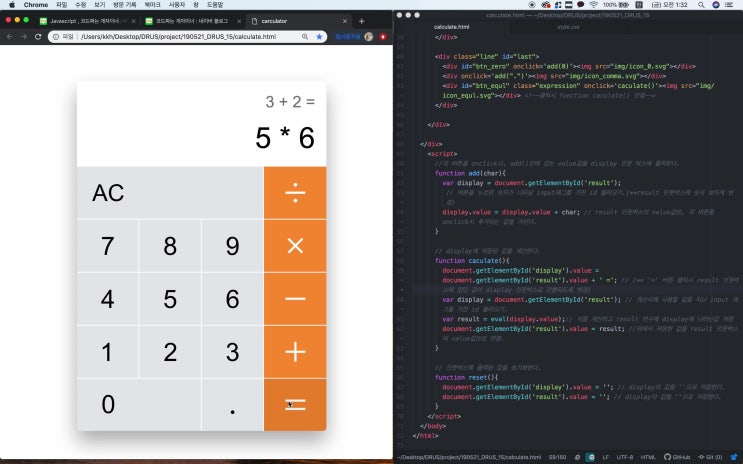This screenshot has height=464, width=743.
Task: Click calculator digit 2 key
Action: tap(170, 352)
